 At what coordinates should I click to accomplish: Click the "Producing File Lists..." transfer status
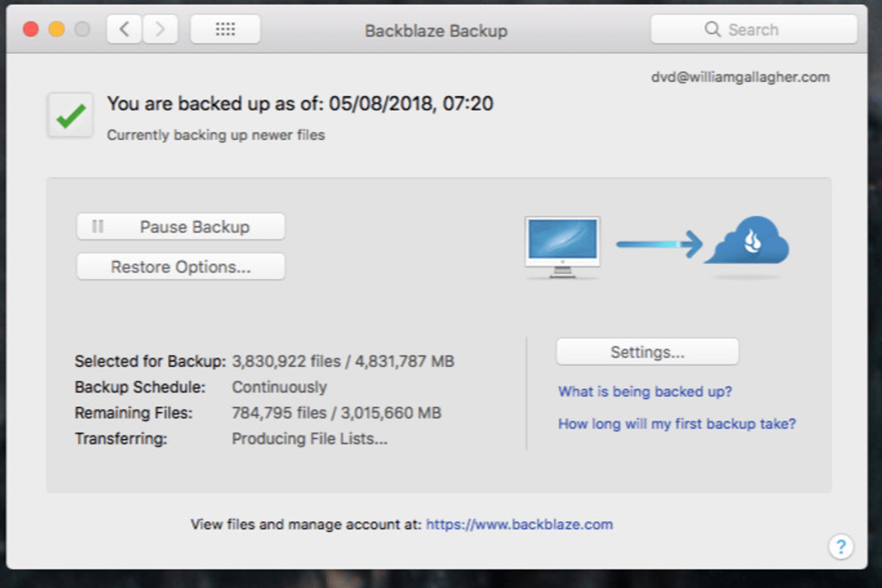coord(309,439)
